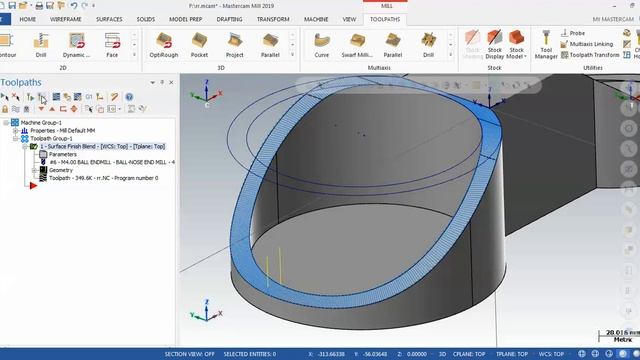Expand the 2D toolpath gallery
640x360 pixels.
[134, 55]
